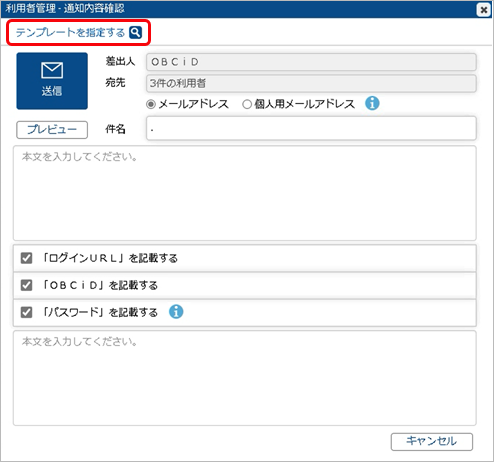
Task: Click into the lower 本文 text area
Action: (245, 378)
